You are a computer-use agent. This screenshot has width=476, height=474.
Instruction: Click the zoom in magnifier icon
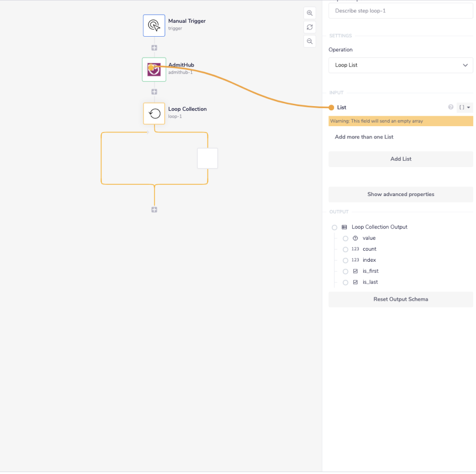[x=310, y=13]
